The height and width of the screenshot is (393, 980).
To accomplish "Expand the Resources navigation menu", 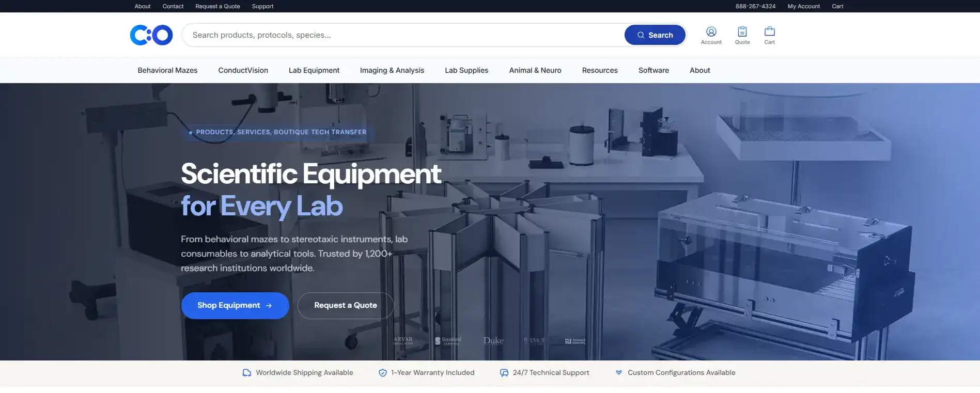I will (x=600, y=70).
